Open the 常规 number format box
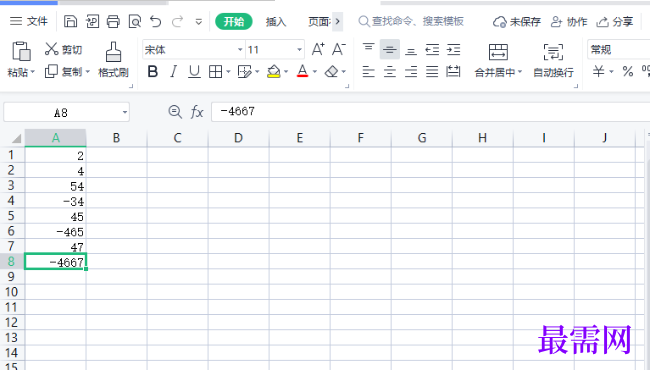 (618, 50)
